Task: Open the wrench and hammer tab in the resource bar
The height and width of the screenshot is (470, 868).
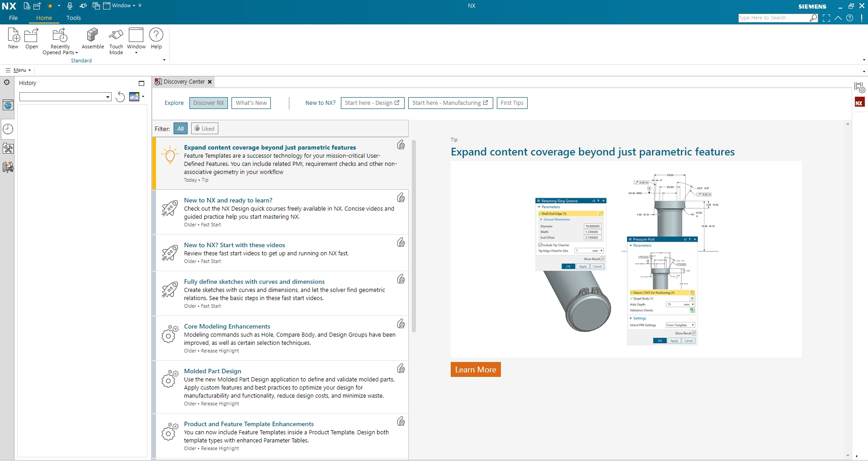Action: point(8,148)
